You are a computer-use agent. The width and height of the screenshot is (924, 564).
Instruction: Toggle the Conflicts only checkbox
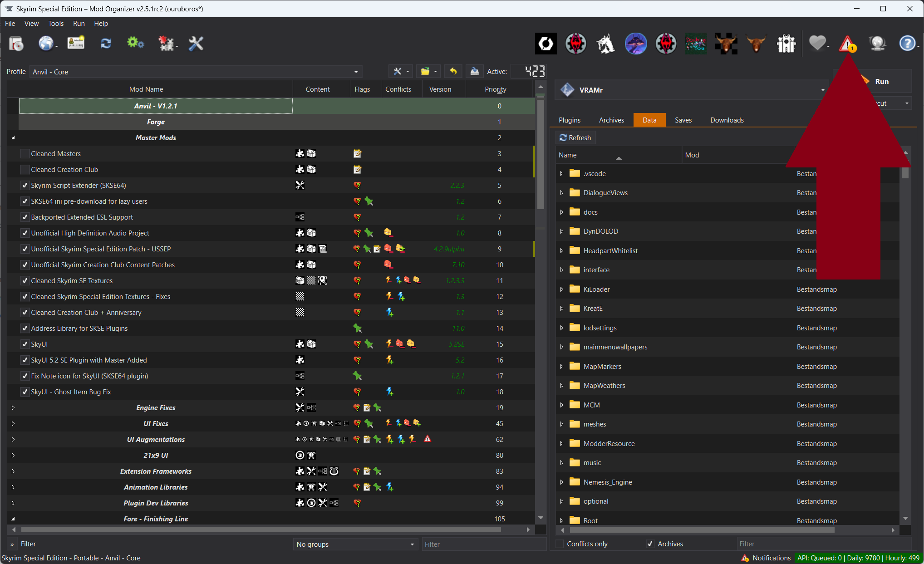coord(560,544)
